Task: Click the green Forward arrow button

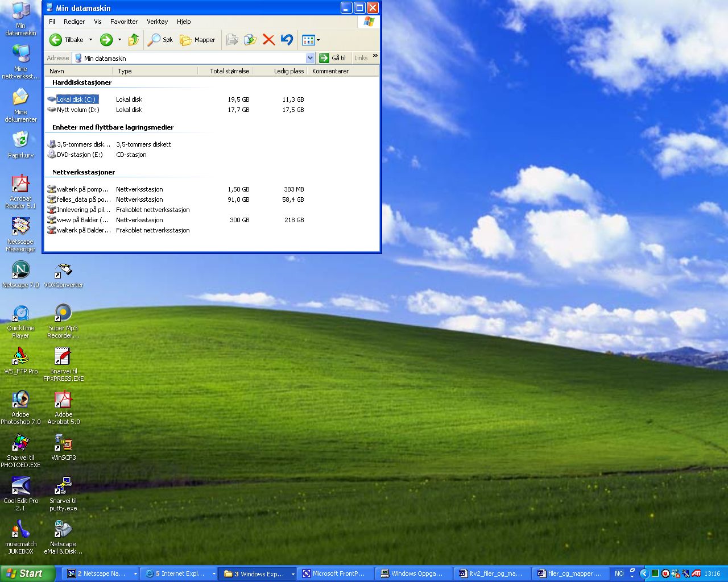Action: (106, 40)
